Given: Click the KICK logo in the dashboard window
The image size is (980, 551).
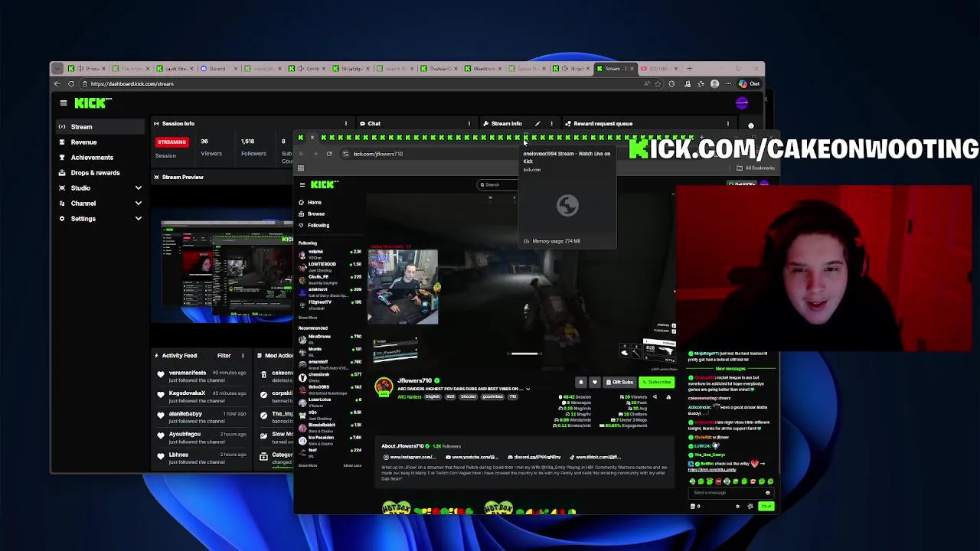Looking at the screenshot, I should pyautogui.click(x=93, y=103).
